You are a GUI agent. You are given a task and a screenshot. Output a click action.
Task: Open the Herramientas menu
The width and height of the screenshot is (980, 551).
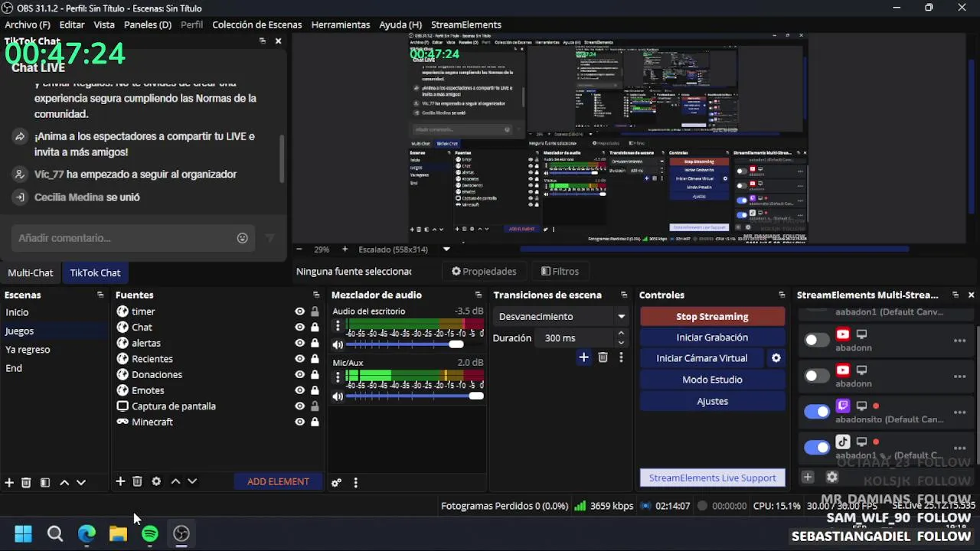click(341, 24)
